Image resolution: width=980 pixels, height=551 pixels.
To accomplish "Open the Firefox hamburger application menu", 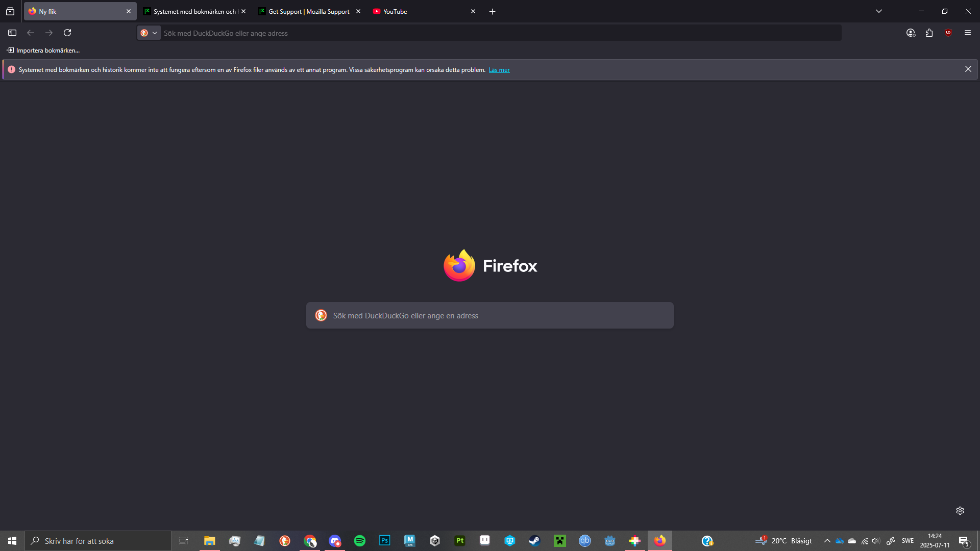I will click(968, 33).
